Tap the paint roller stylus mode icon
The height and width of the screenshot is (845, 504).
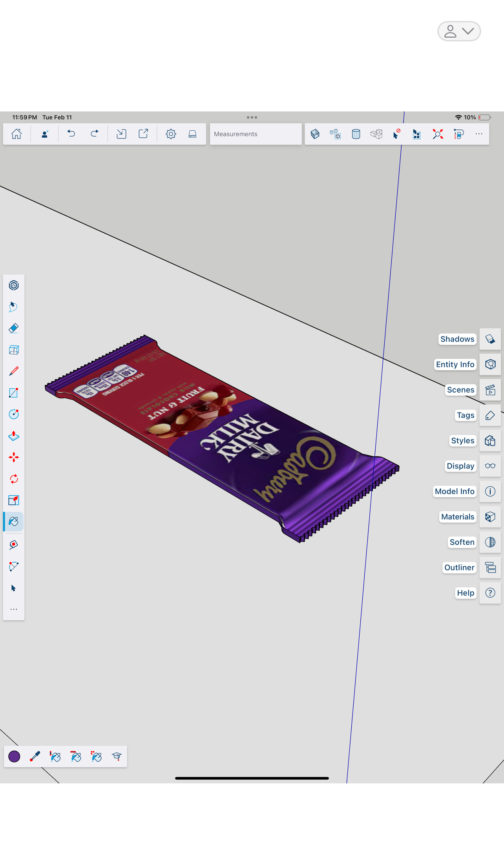[x=458, y=134]
